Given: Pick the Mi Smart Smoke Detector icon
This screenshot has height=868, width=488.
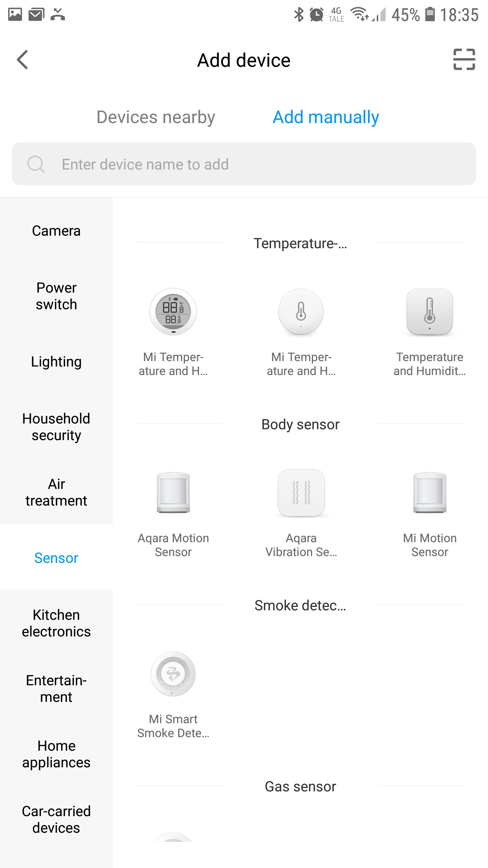Looking at the screenshot, I should (x=173, y=673).
